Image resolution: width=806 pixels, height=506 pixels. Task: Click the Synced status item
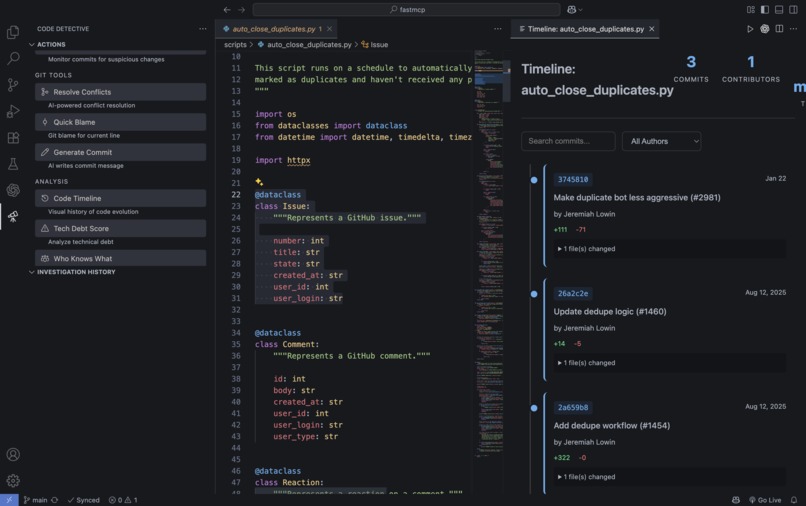(x=83, y=500)
